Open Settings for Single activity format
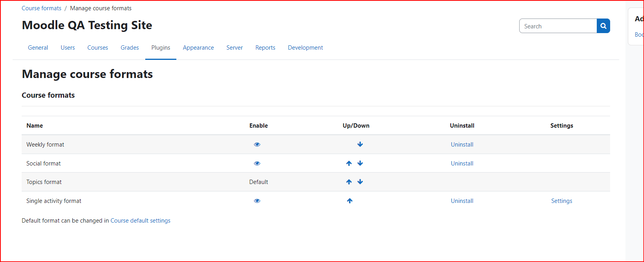The image size is (644, 262). pyautogui.click(x=562, y=201)
